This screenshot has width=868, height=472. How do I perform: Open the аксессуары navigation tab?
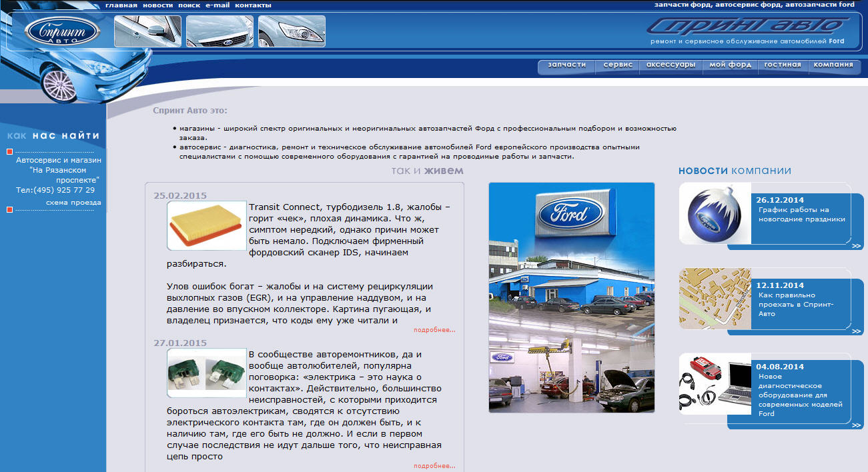pyautogui.click(x=671, y=66)
